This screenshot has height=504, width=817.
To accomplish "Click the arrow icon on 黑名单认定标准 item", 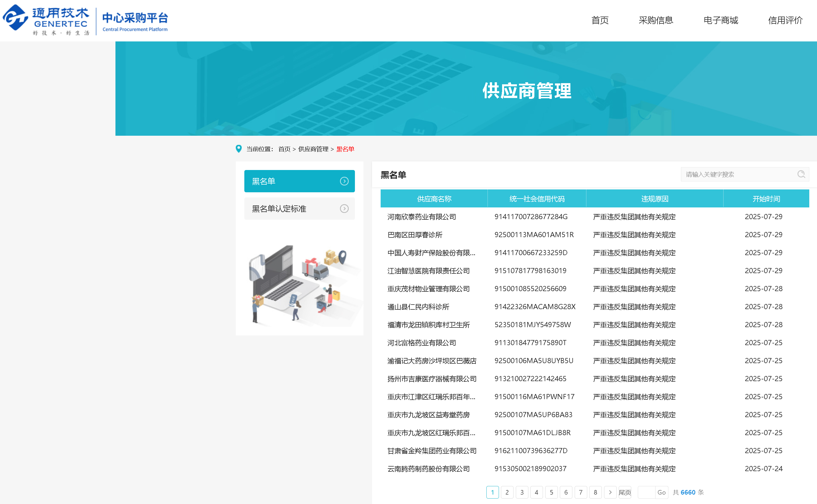I will [x=344, y=209].
